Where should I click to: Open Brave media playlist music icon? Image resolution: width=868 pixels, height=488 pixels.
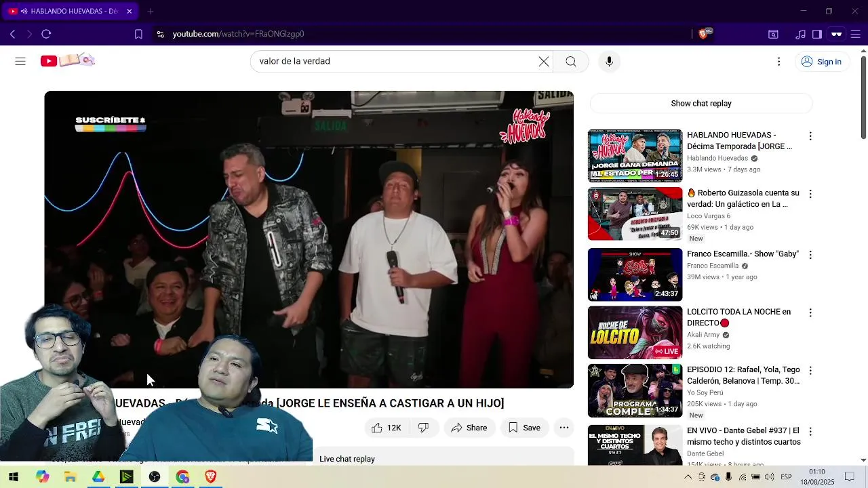[801, 34]
